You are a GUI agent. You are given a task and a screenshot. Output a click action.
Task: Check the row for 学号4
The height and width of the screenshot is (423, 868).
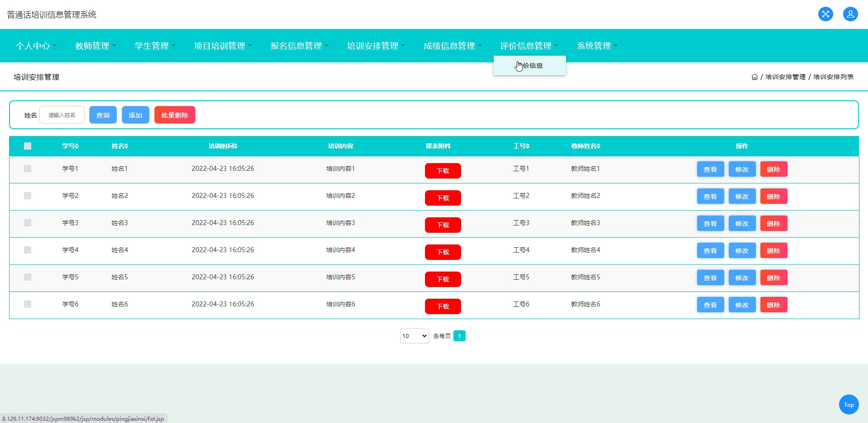(28, 250)
